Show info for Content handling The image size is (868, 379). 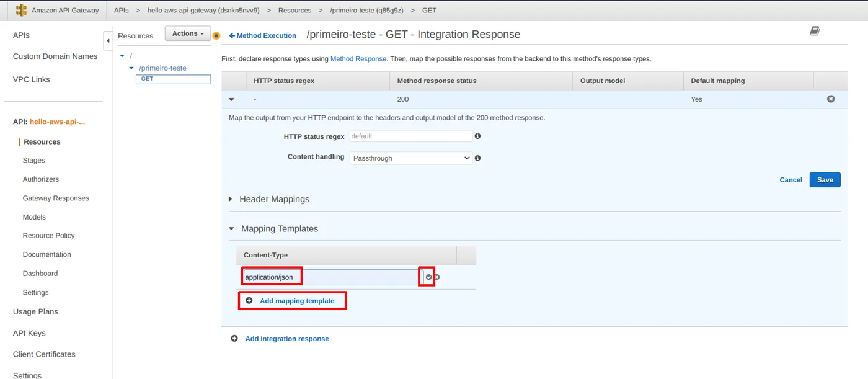pyautogui.click(x=477, y=158)
